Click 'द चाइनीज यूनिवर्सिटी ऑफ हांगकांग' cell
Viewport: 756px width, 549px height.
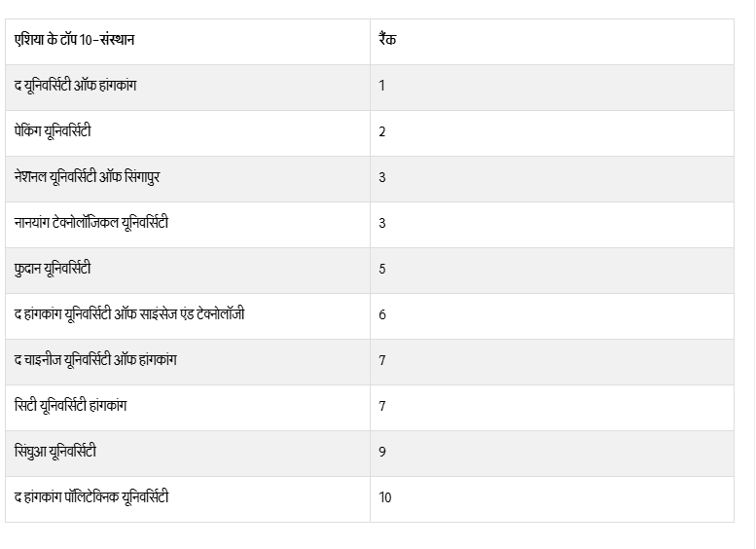tap(95, 360)
